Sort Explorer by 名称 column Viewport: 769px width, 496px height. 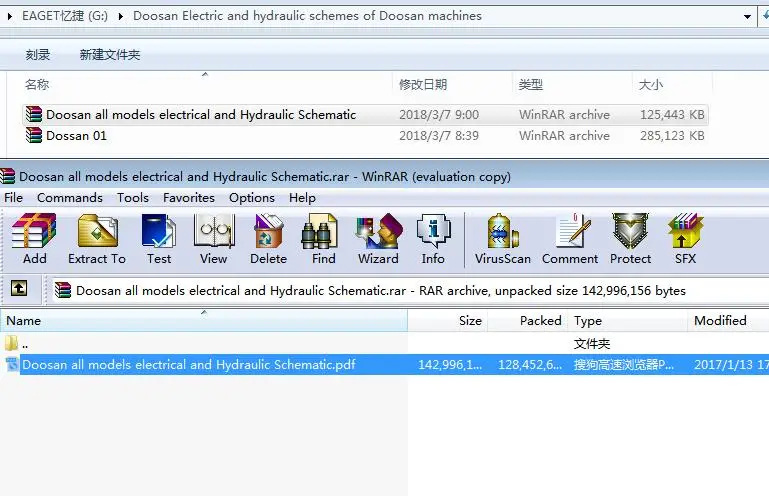(37, 84)
